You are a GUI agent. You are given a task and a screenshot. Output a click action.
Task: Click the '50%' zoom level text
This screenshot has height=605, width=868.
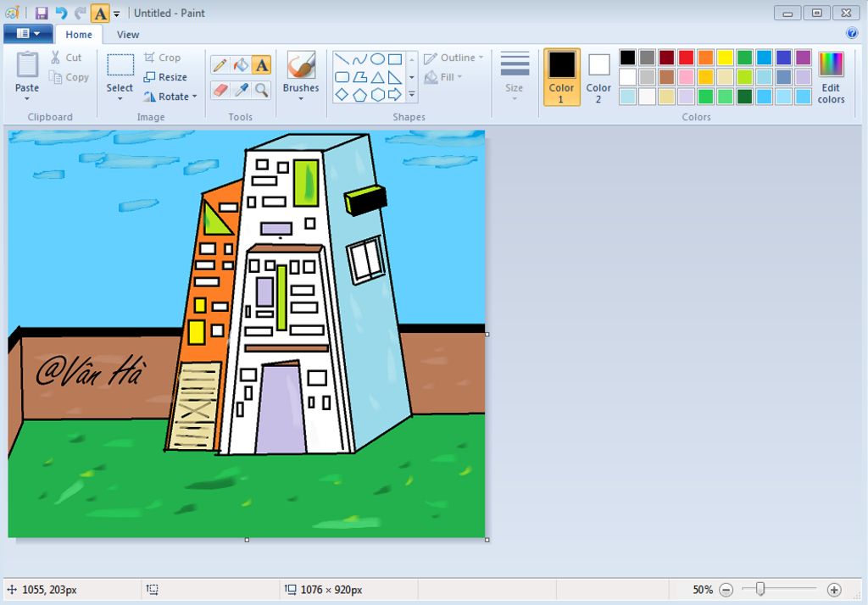click(703, 590)
